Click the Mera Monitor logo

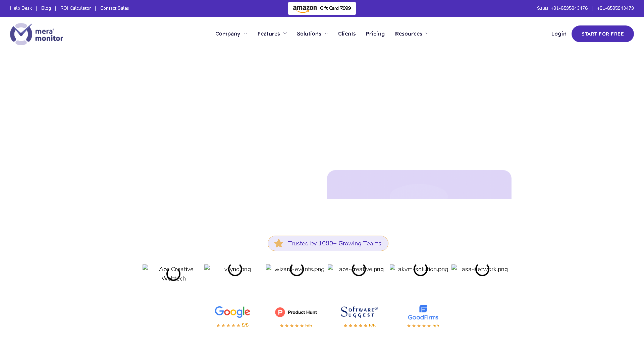click(36, 34)
